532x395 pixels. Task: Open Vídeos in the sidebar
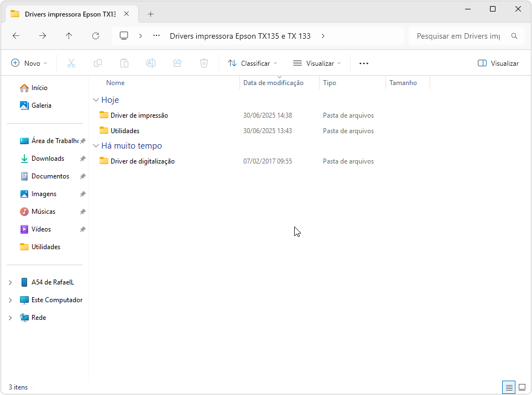coord(35,229)
